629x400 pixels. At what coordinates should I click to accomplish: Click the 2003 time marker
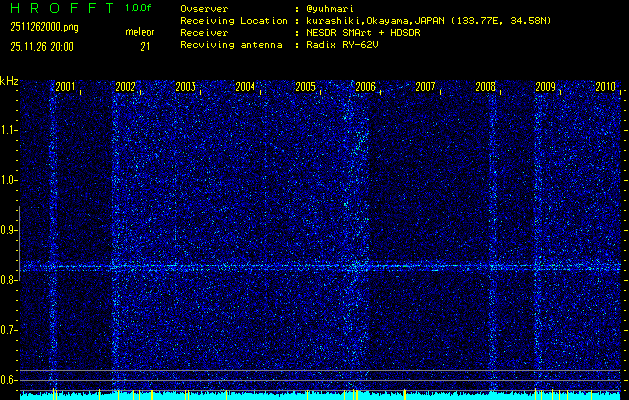point(185,86)
